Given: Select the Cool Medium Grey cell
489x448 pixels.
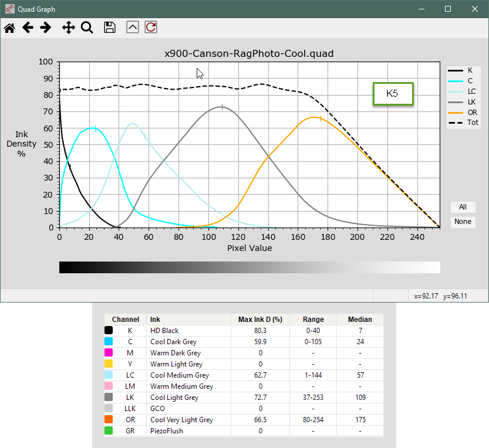Looking at the screenshot, I should [x=188, y=375].
